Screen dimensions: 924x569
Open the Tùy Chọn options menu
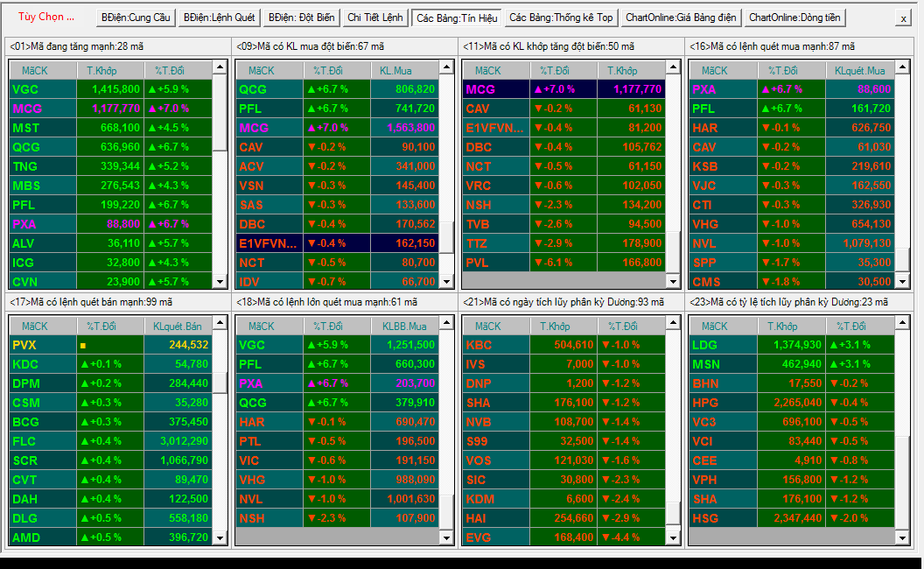(46, 18)
